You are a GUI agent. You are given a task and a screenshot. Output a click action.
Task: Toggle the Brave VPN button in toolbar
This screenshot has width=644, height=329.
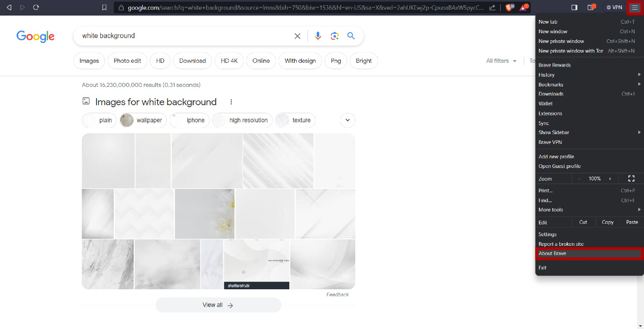point(614,8)
